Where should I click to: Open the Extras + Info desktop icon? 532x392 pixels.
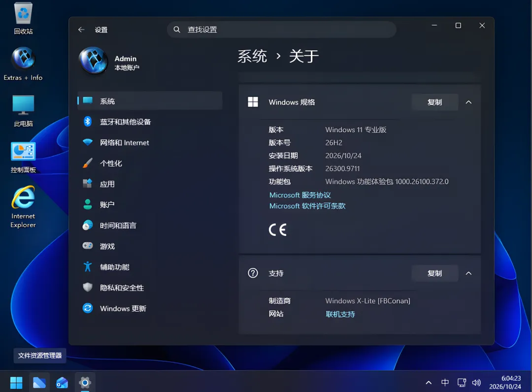(23, 64)
